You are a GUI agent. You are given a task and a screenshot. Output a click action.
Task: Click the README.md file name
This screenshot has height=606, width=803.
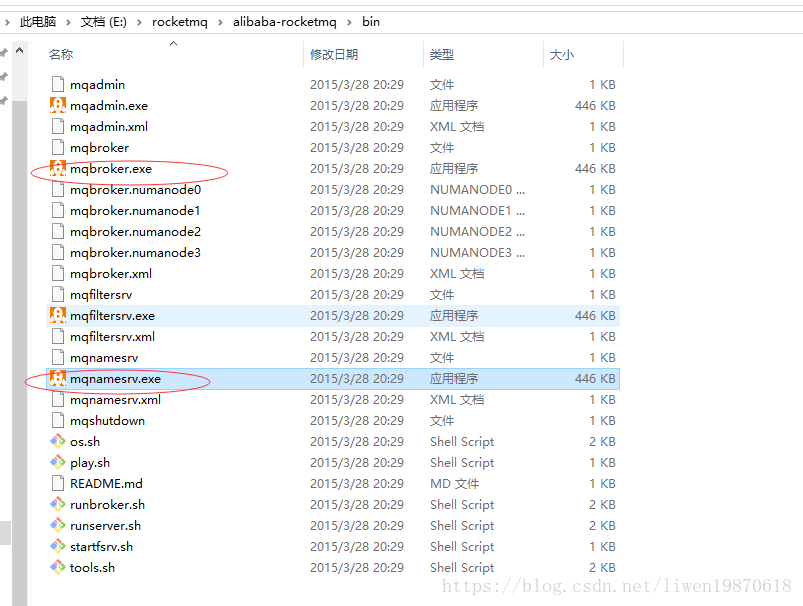coord(107,484)
